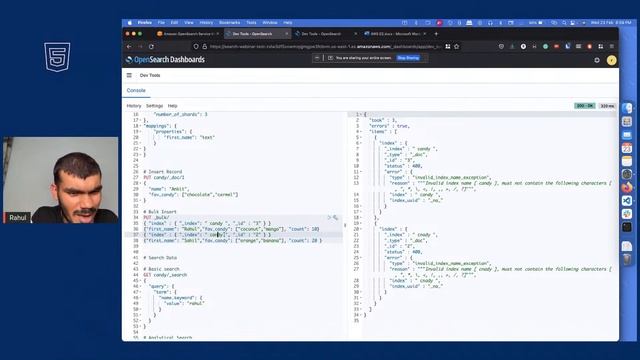Click the '# Search Data' comment line
640x360 pixels.
[x=160, y=258]
